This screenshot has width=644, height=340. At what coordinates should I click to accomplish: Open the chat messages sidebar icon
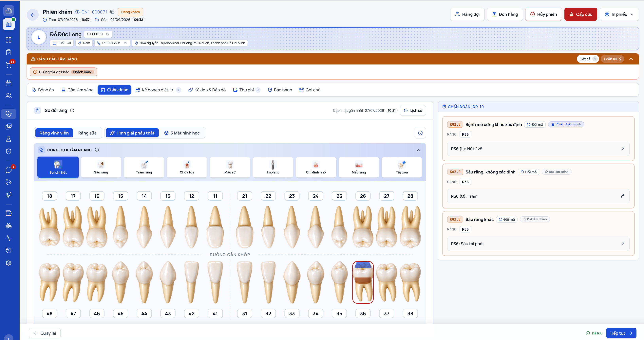click(9, 170)
